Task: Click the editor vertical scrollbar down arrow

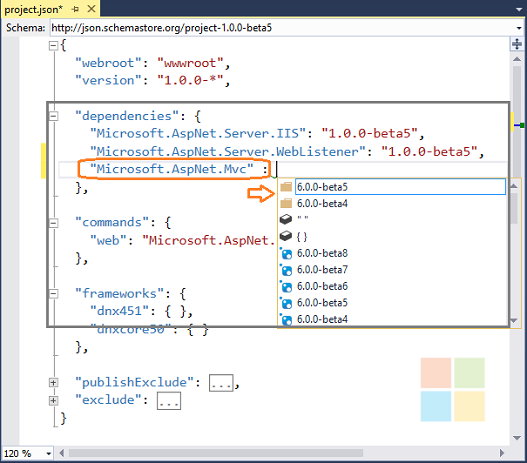Action: [517, 438]
